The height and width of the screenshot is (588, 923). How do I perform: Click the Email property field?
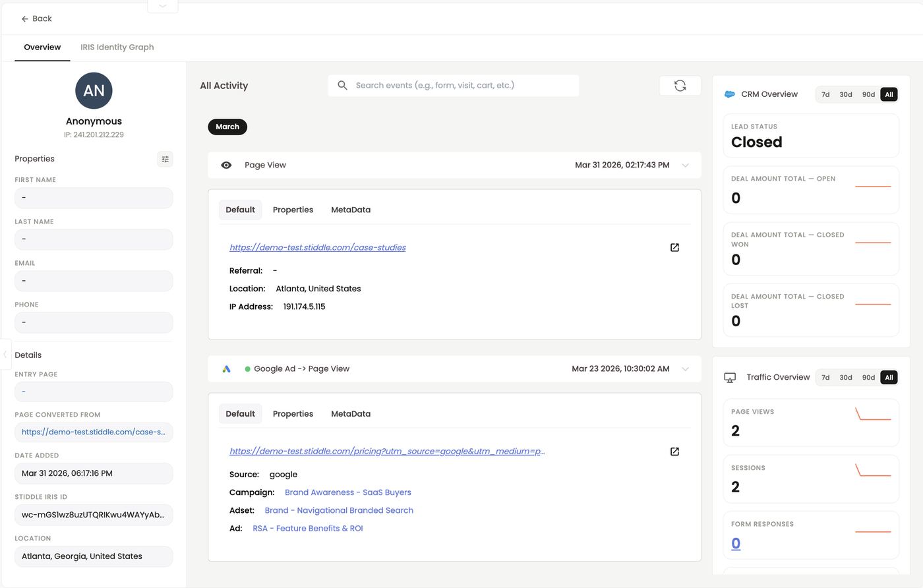click(94, 281)
